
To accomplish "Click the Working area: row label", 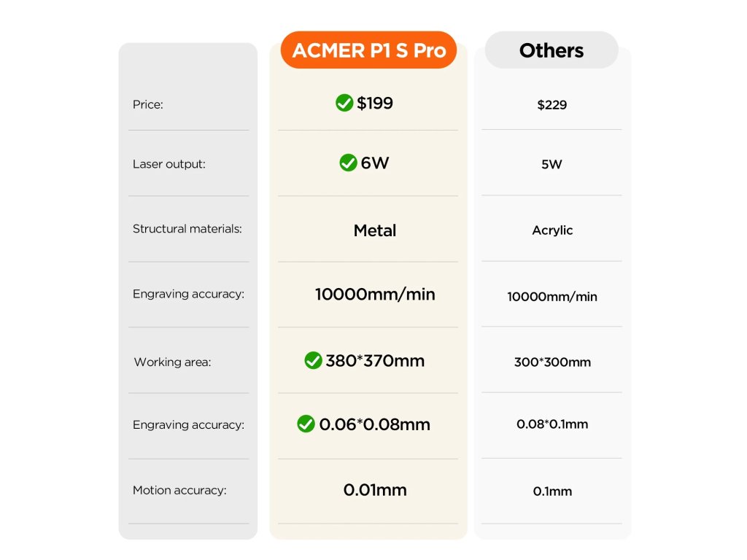I will [x=172, y=362].
